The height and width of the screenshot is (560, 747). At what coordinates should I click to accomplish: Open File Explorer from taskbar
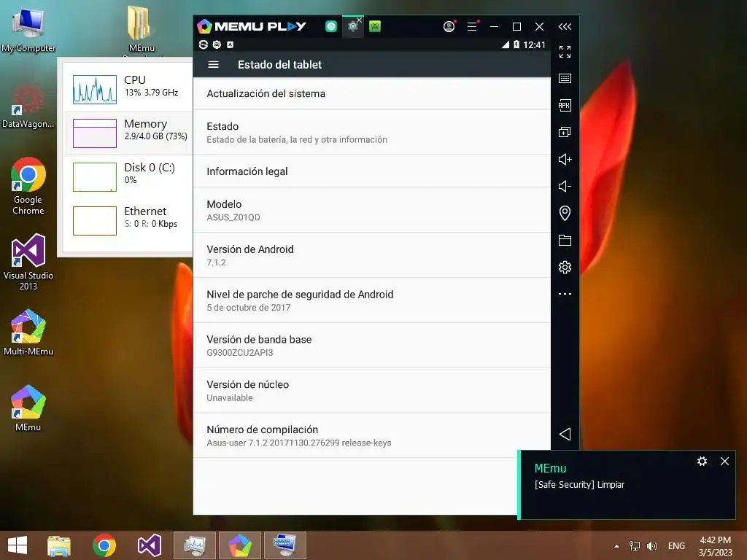59,545
